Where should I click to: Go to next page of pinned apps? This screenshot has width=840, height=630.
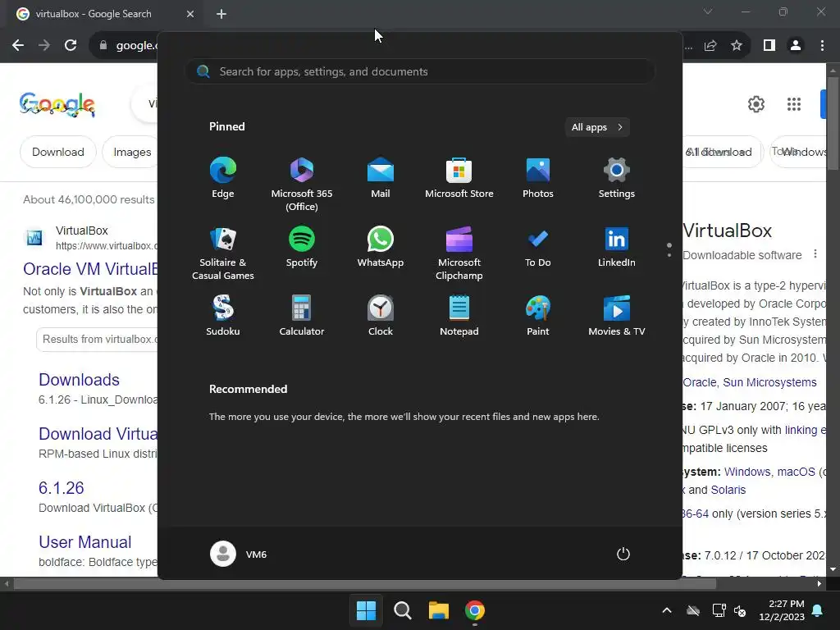coord(669,255)
